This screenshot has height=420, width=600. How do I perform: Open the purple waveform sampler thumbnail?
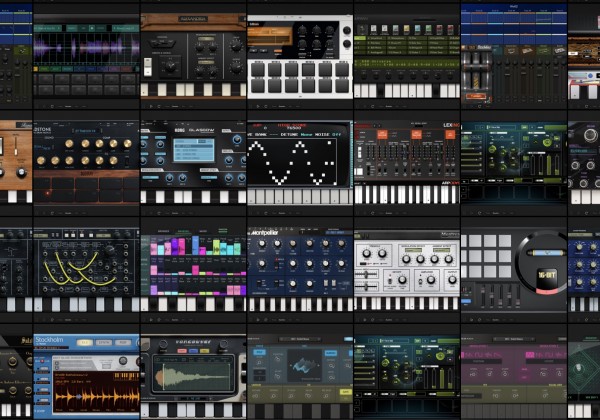coord(86,56)
